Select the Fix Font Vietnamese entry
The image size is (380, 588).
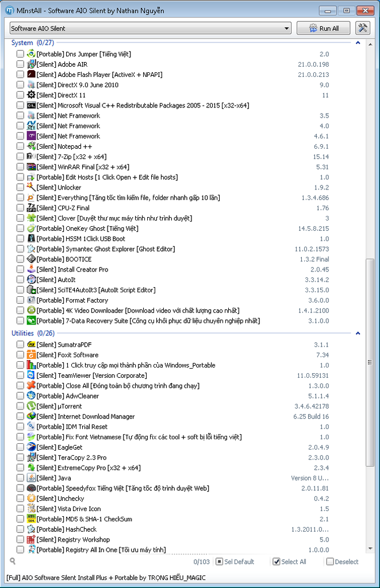(172, 437)
